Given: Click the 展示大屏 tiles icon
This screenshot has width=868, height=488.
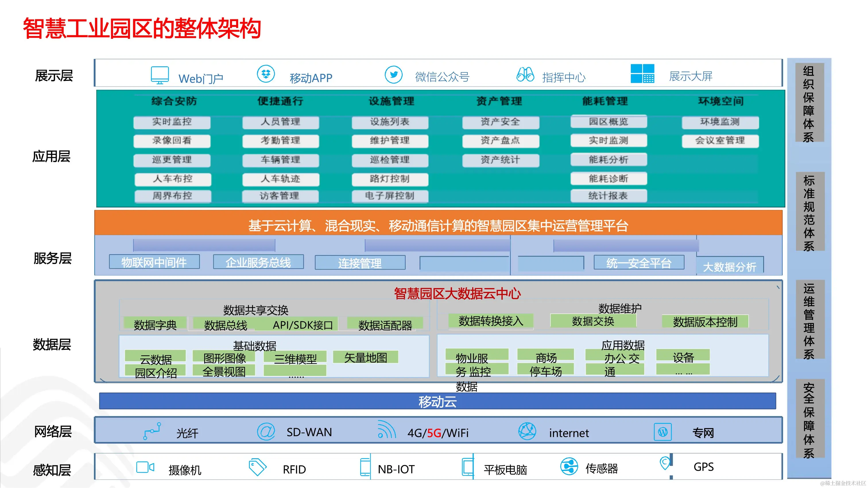Looking at the screenshot, I should 642,73.
